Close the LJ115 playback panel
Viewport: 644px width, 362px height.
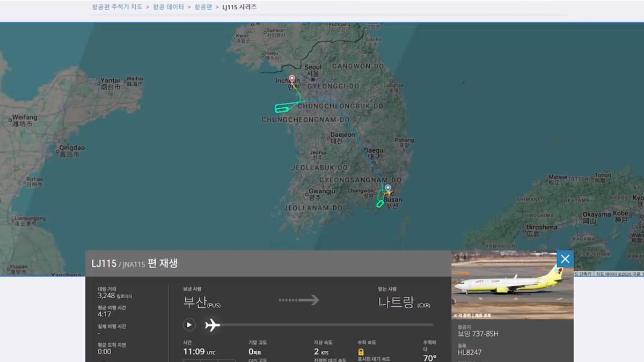click(x=565, y=259)
